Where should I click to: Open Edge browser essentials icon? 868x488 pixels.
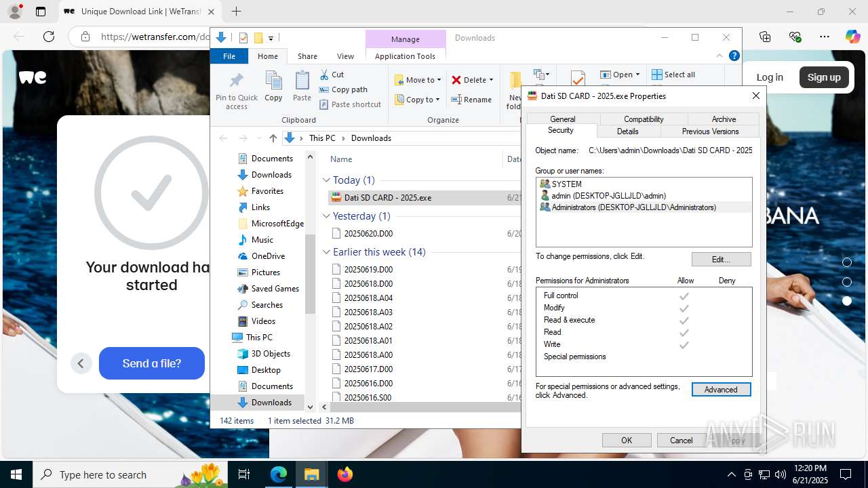coord(795,37)
